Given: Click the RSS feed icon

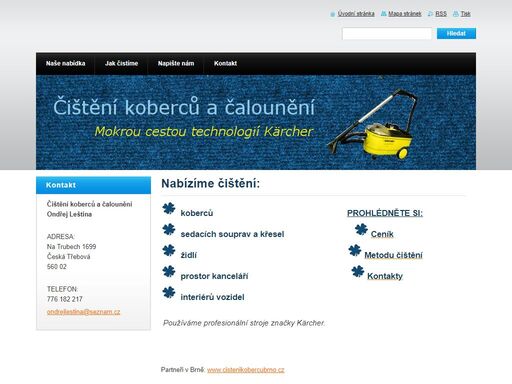Looking at the screenshot, I should pyautogui.click(x=430, y=14).
